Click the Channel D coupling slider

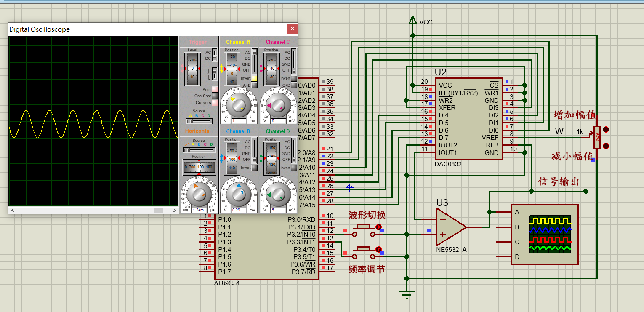(x=293, y=151)
